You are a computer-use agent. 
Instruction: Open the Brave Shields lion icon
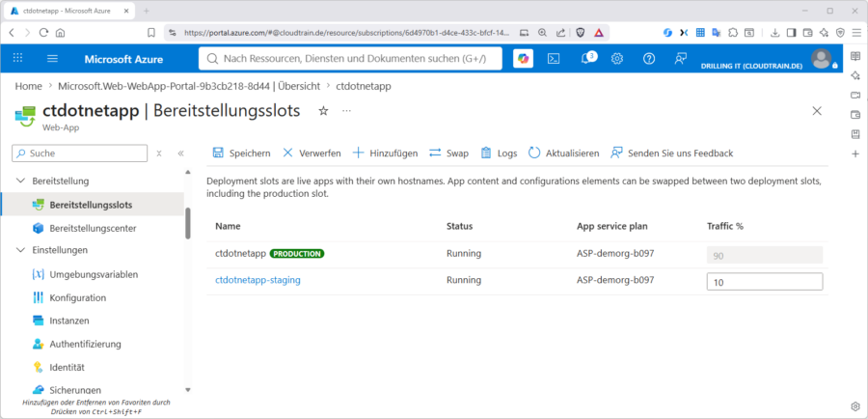tap(581, 33)
